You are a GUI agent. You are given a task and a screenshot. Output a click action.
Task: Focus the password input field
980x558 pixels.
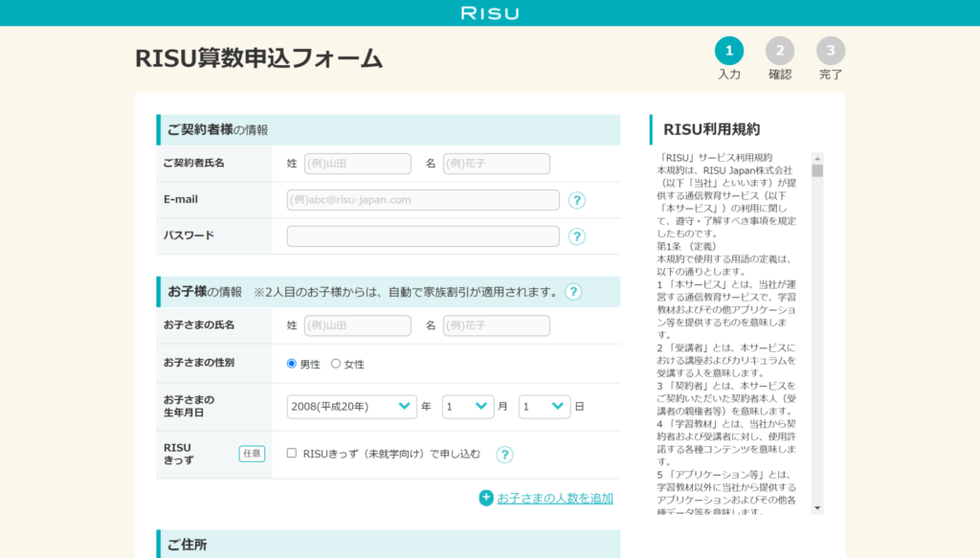(x=423, y=236)
